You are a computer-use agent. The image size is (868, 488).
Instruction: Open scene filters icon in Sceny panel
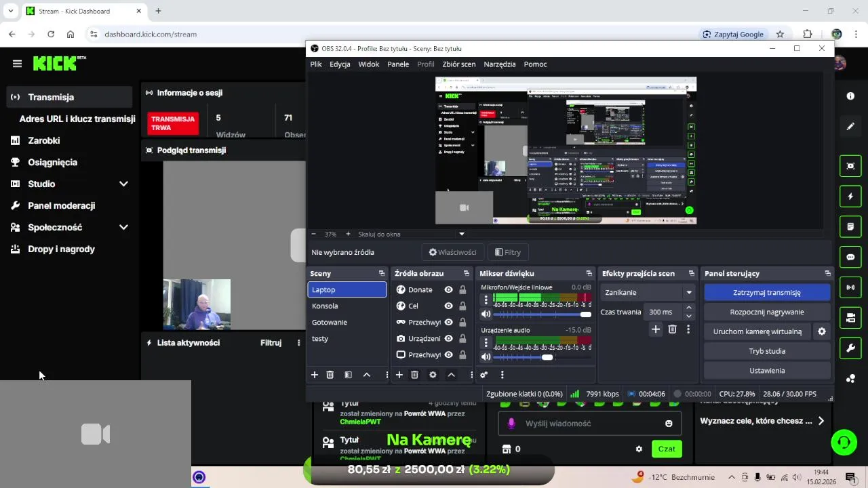point(348,375)
